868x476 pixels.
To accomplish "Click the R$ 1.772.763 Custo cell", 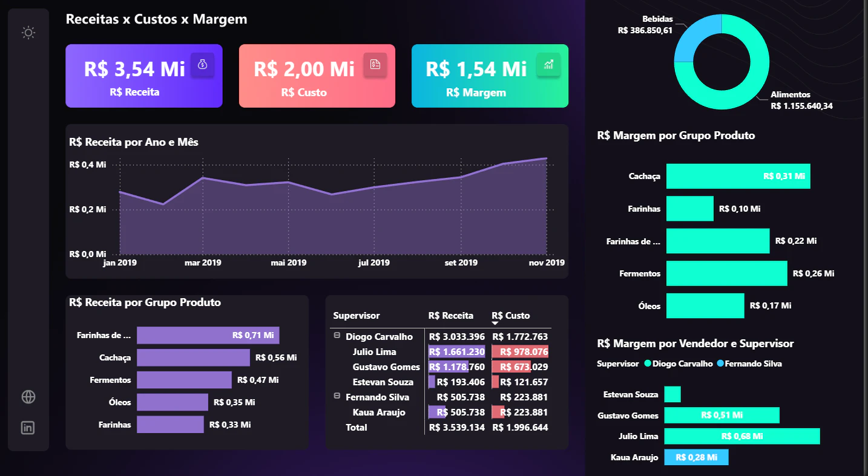I will click(520, 337).
